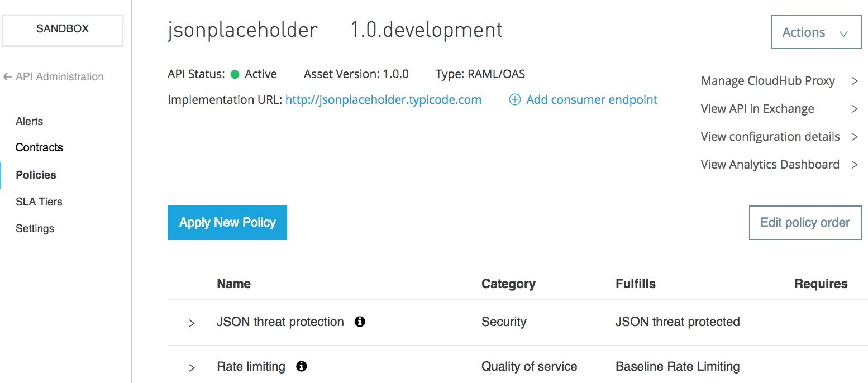Open the jsonplaceholder.typicode.com implementation URL
868x383 pixels.
(x=383, y=100)
